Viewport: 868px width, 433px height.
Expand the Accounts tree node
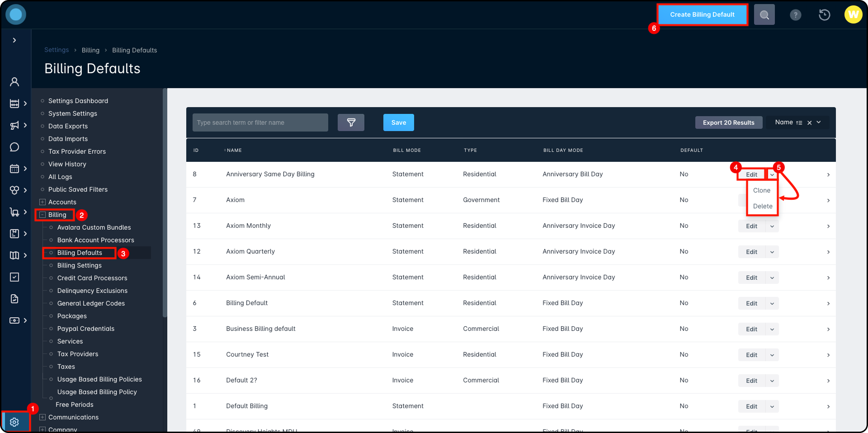pyautogui.click(x=42, y=202)
